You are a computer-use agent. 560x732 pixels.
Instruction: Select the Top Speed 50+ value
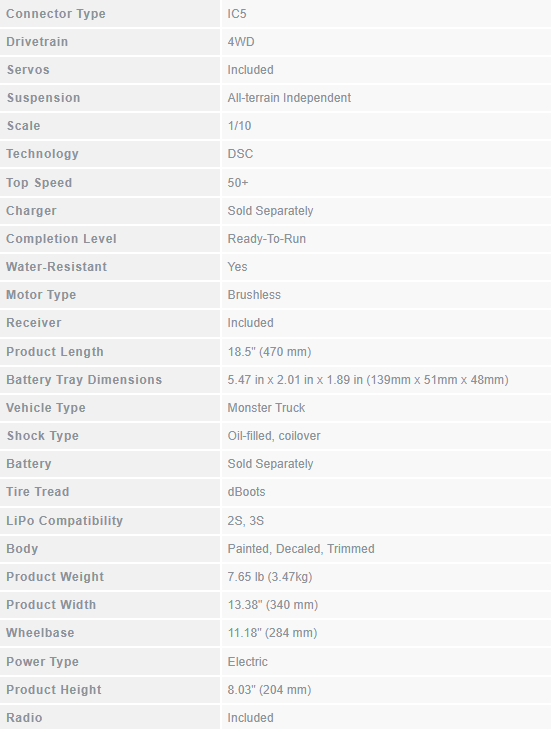pos(238,183)
